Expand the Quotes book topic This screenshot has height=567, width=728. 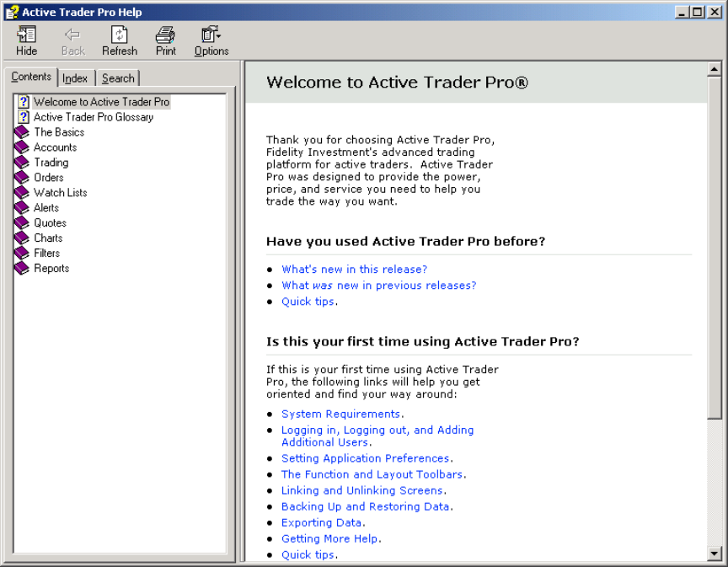tap(51, 223)
